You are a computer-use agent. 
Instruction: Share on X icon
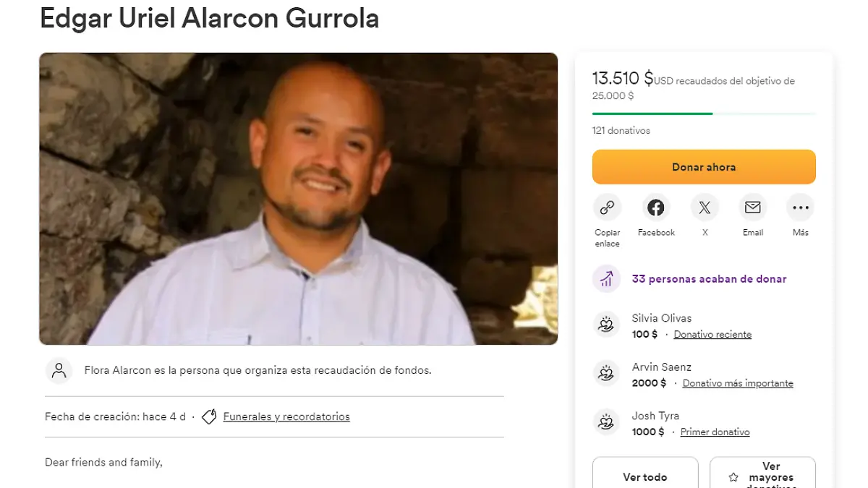[705, 208]
